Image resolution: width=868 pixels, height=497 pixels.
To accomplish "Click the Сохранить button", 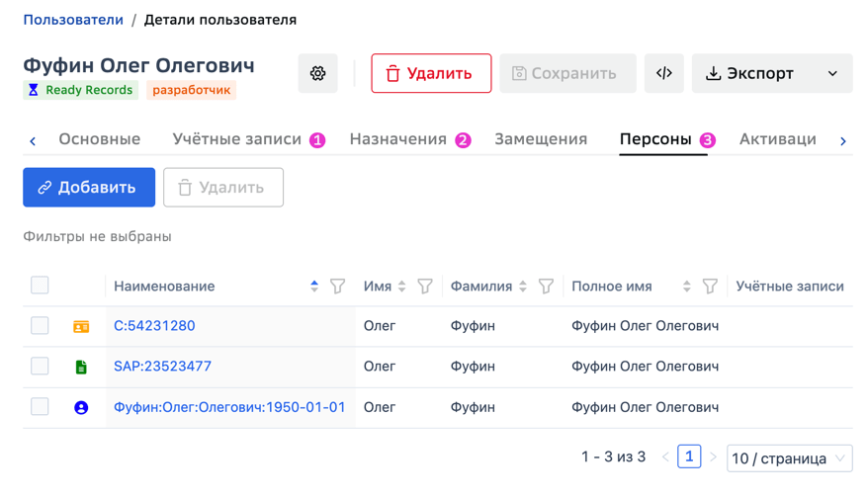I will tap(567, 73).
